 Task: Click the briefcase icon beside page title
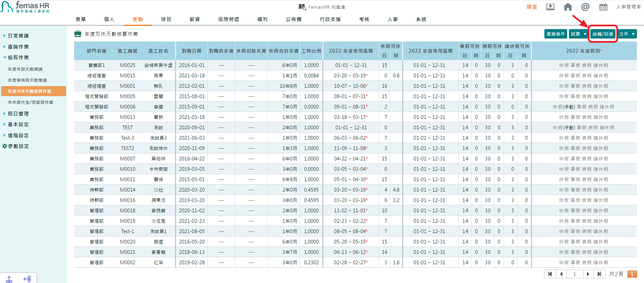coord(78,34)
